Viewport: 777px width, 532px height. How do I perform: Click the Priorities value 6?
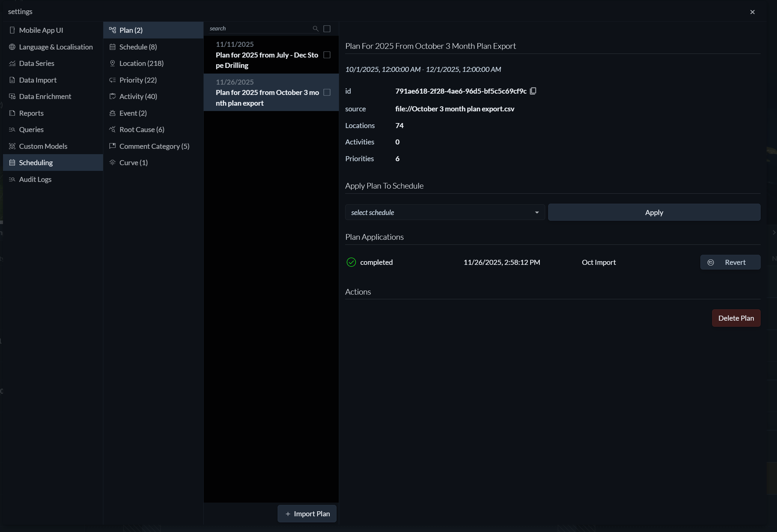point(397,158)
